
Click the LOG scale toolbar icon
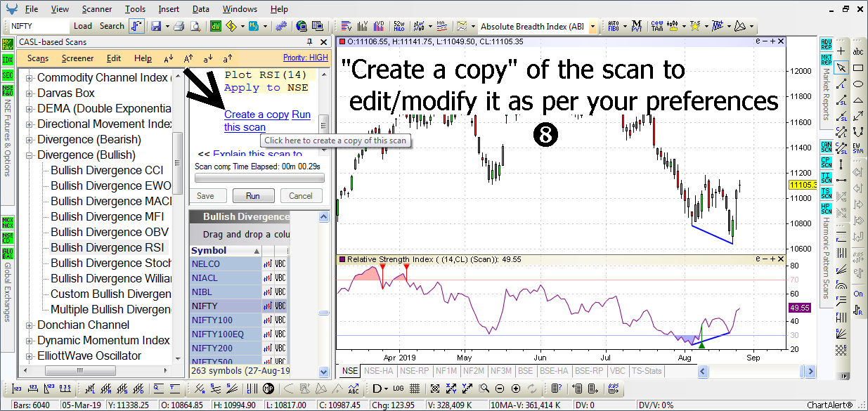click(x=397, y=389)
